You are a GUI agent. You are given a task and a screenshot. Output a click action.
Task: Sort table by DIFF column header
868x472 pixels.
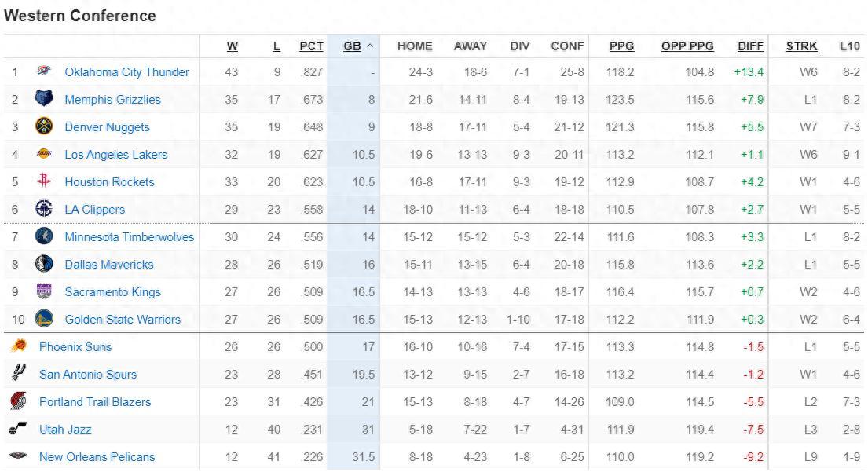point(751,46)
